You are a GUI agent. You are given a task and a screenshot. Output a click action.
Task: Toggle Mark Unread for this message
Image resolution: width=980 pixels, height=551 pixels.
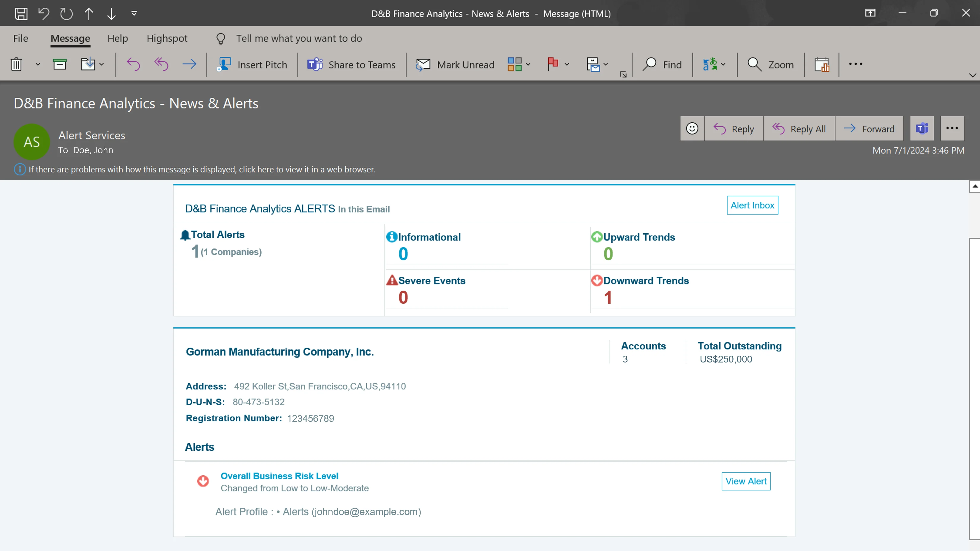click(x=455, y=65)
